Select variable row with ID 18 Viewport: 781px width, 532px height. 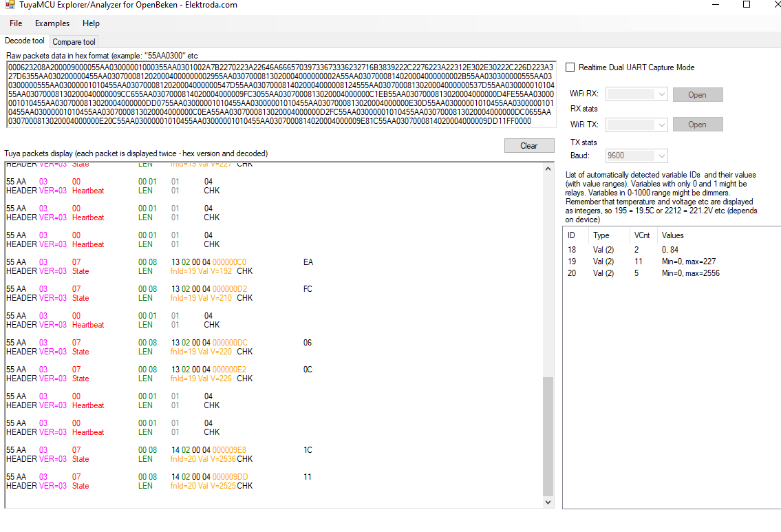[x=672, y=250]
